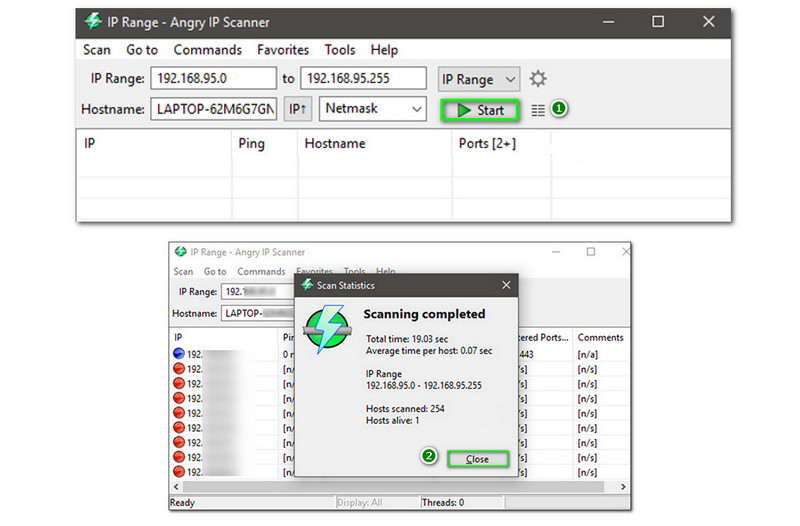The height and width of the screenshot is (526, 800).
Task: Open the fetchers list icon beside Start
Action: pos(538,110)
